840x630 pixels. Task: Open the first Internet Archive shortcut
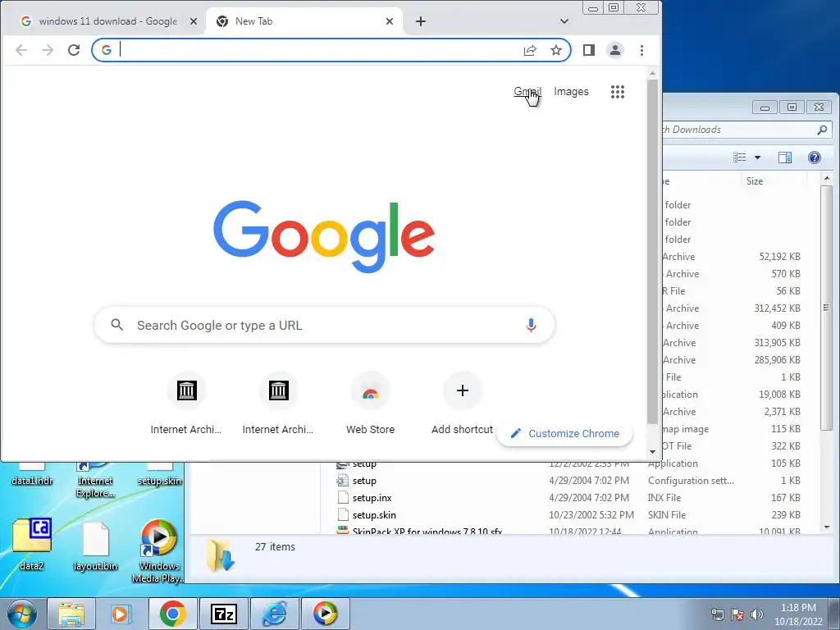pyautogui.click(x=186, y=403)
